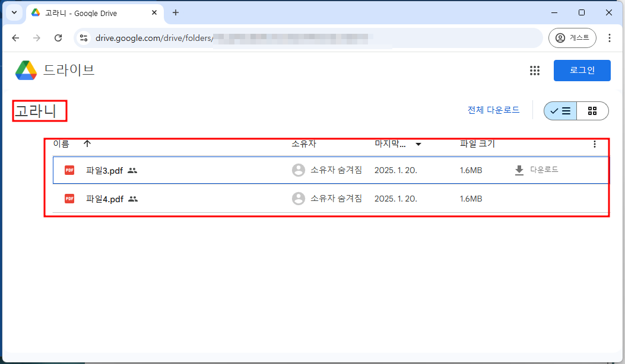Open the browser menu with three vertical dots

[610, 37]
